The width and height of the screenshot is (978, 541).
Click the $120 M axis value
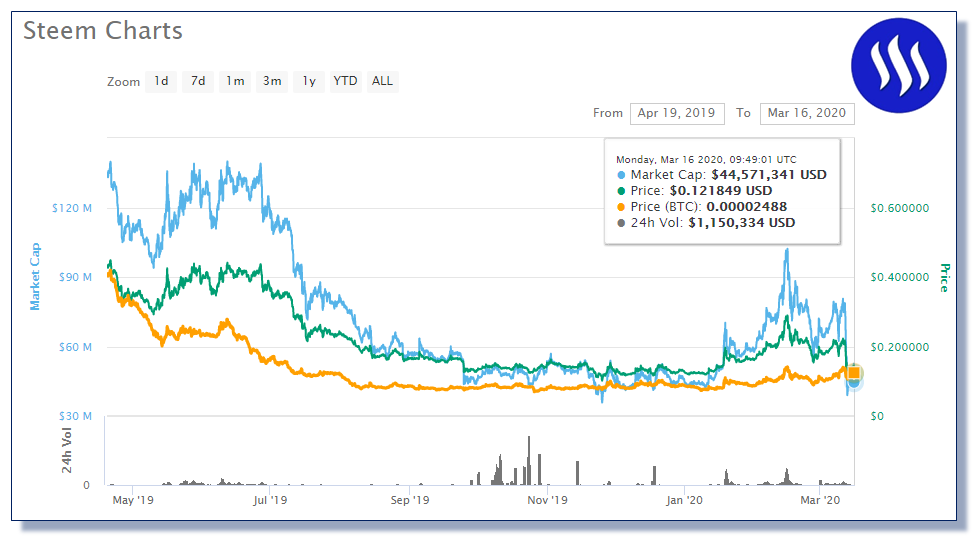point(72,208)
